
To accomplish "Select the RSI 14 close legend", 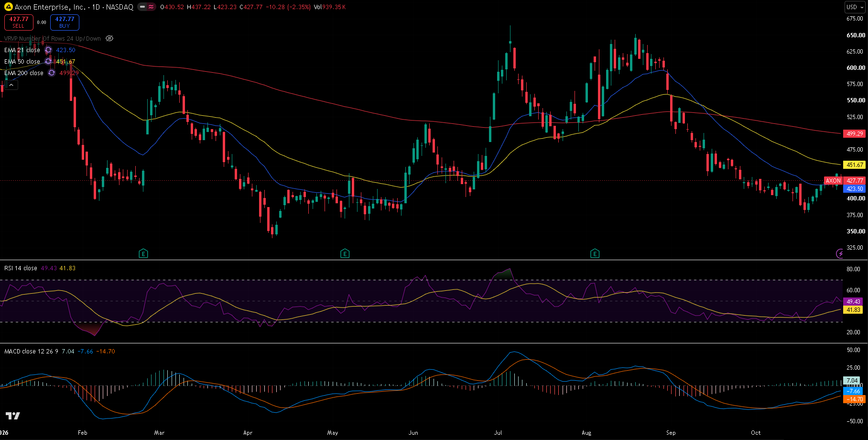I will (x=21, y=268).
